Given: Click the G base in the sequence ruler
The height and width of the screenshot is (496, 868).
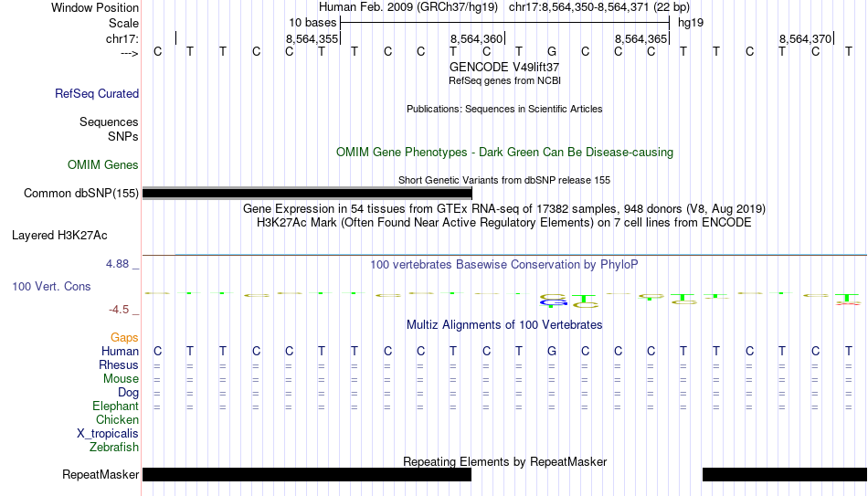Looking at the screenshot, I should coord(551,51).
